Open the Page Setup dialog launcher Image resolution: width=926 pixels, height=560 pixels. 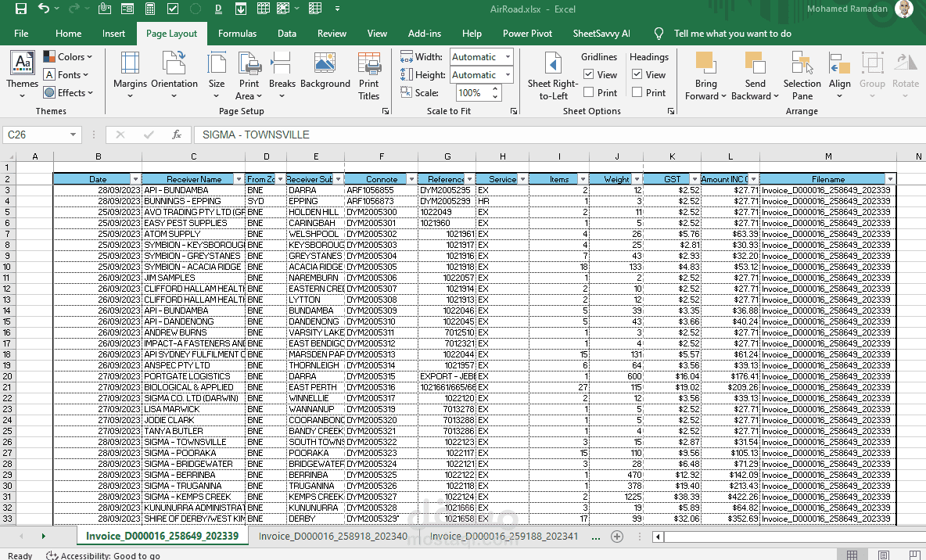point(385,111)
